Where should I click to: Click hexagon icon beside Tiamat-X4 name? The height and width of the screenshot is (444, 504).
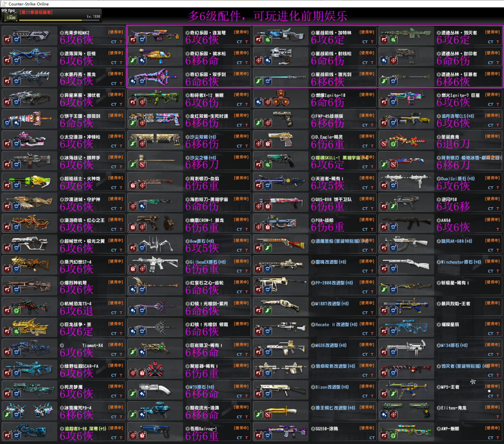[x=62, y=345]
